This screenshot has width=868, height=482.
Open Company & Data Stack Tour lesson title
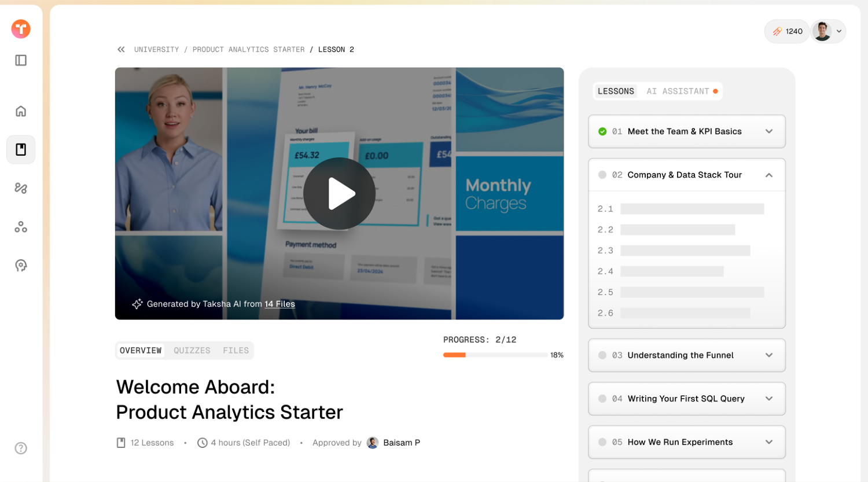coord(685,175)
